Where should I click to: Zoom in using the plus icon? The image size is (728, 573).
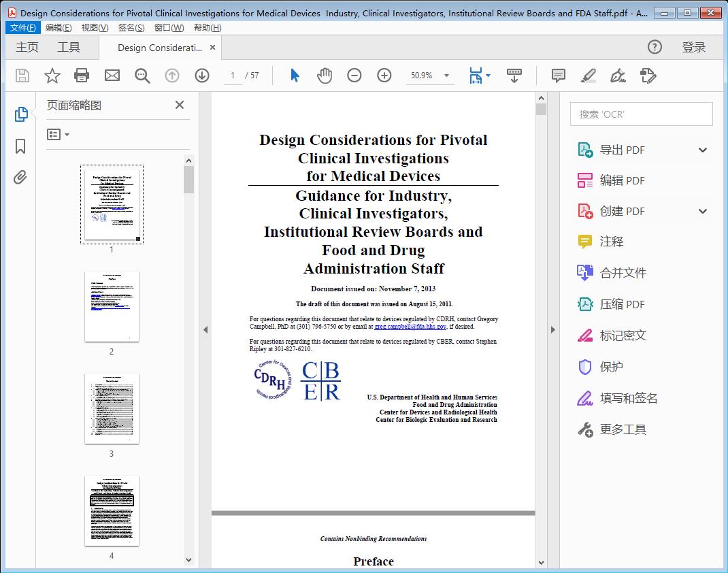pyautogui.click(x=384, y=76)
